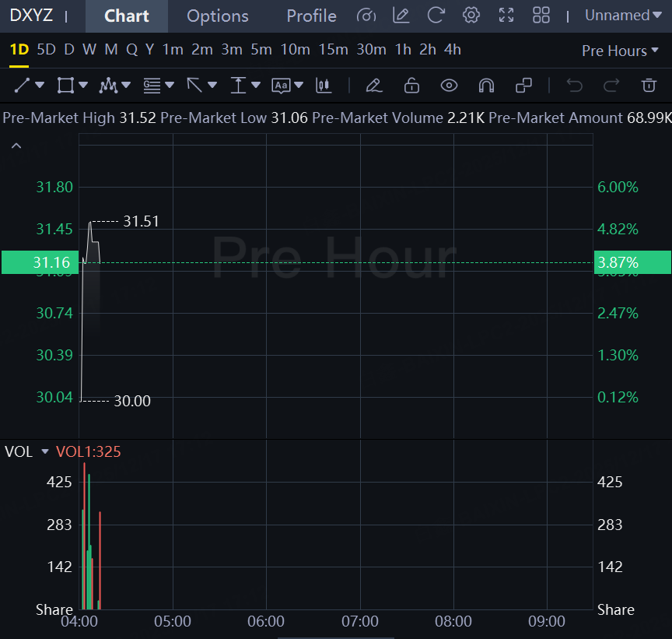672x639 pixels.
Task: Switch to the Options tab
Action: click(x=218, y=16)
